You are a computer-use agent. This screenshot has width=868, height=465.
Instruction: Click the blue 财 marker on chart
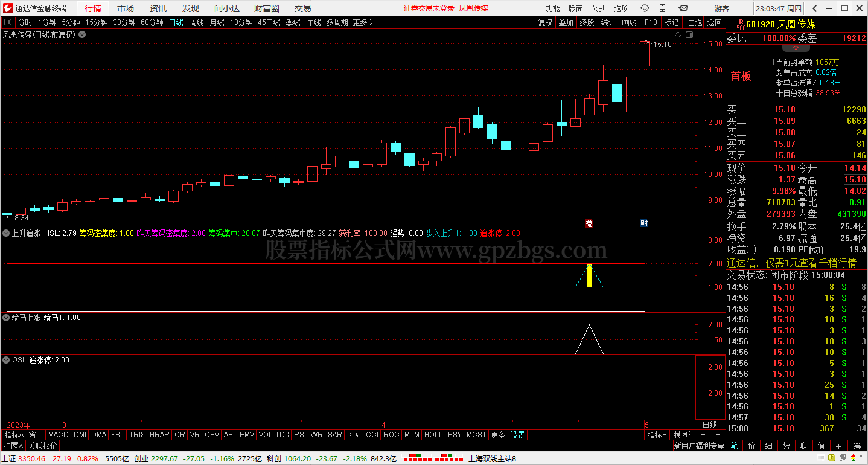(644, 223)
